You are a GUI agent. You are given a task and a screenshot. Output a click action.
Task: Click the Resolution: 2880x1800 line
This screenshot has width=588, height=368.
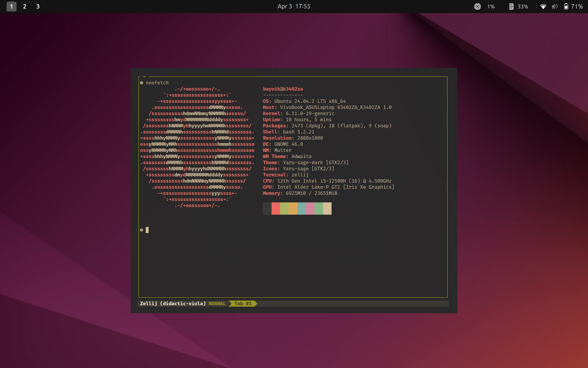point(293,138)
